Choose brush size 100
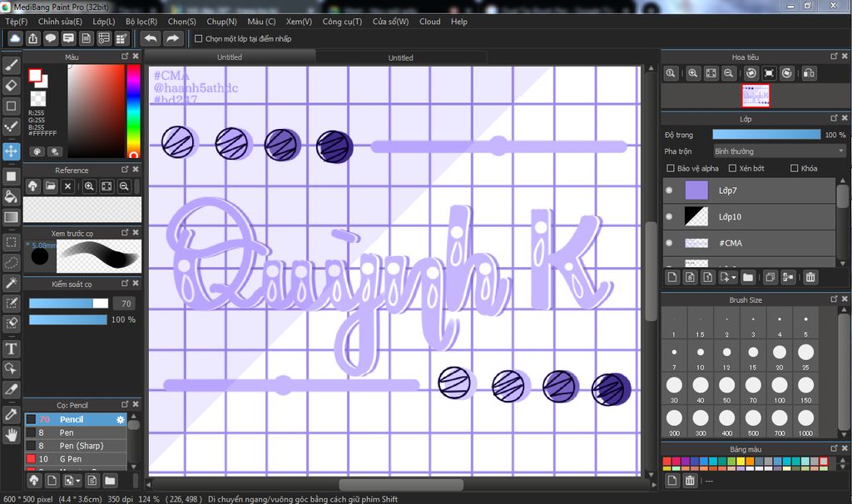This screenshot has height=504, width=852. coord(779,388)
